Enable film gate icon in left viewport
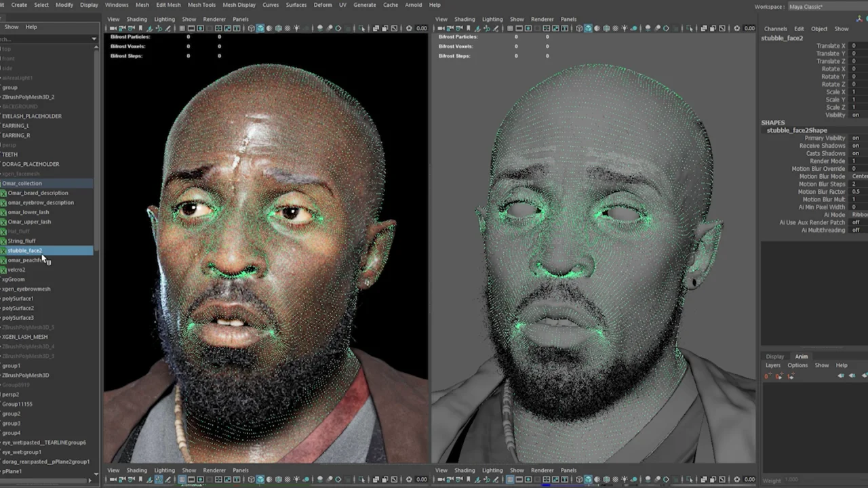868x488 pixels. pos(191,28)
